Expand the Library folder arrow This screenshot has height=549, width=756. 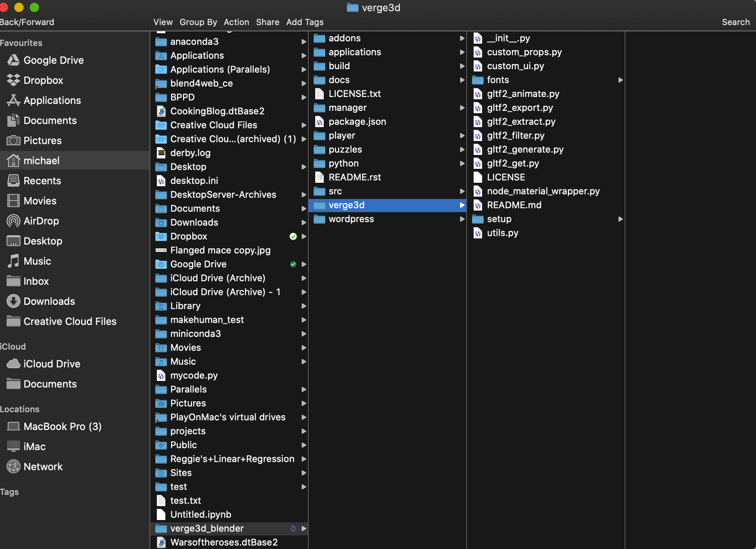304,306
